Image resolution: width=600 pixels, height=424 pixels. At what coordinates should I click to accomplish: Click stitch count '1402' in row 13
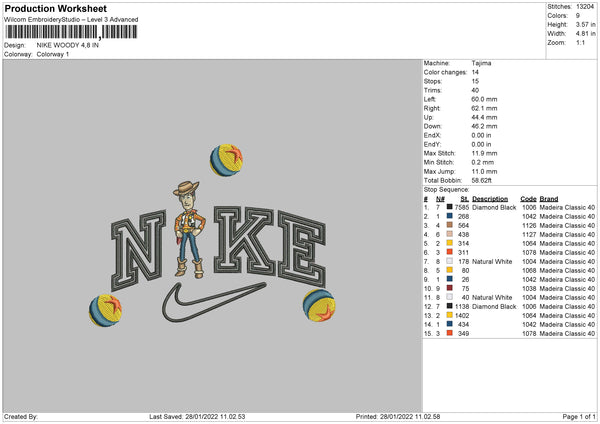(x=462, y=315)
